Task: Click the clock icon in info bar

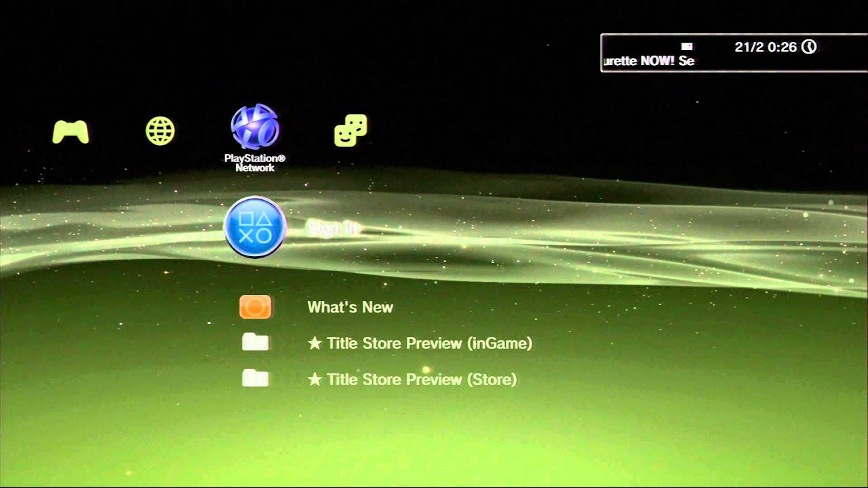Action: tap(809, 47)
